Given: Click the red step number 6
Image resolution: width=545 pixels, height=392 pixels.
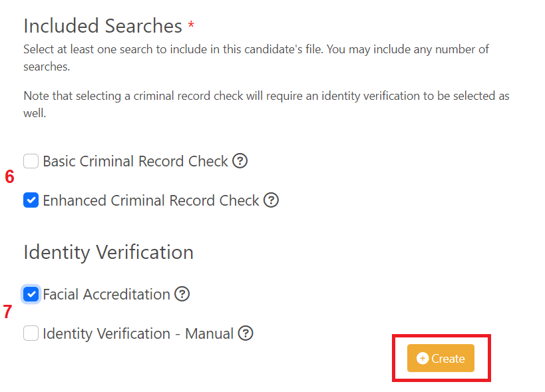Looking at the screenshot, I should [9, 176].
